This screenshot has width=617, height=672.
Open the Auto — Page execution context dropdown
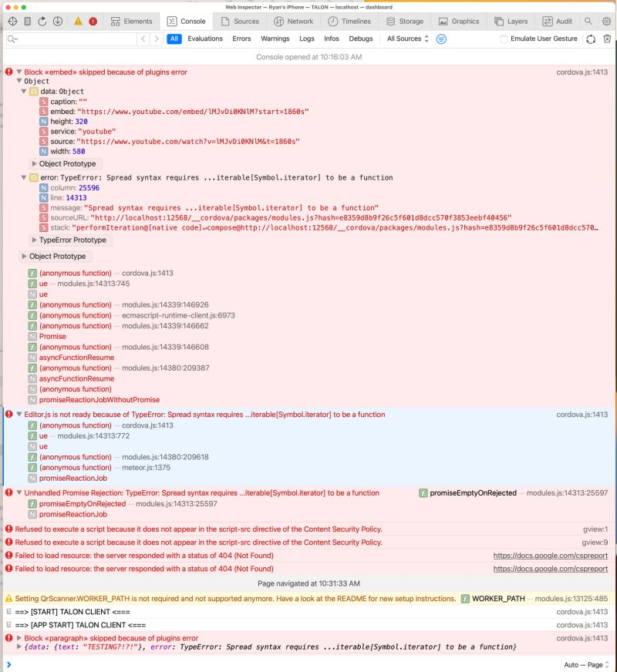[x=586, y=665]
